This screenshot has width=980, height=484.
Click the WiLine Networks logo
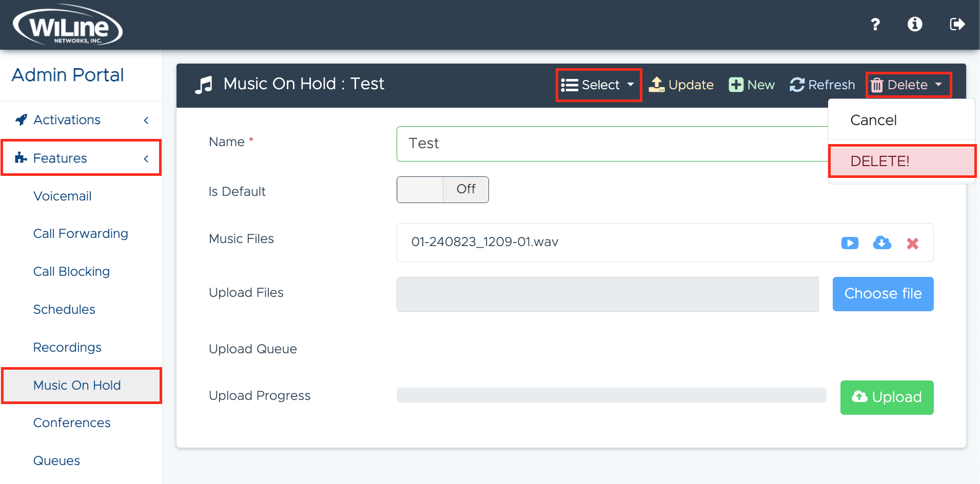pyautogui.click(x=68, y=25)
